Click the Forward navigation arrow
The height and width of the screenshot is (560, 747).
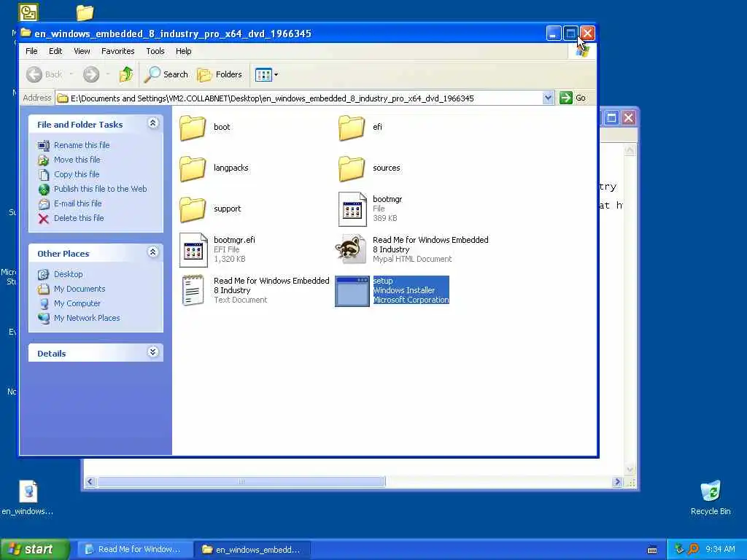91,74
